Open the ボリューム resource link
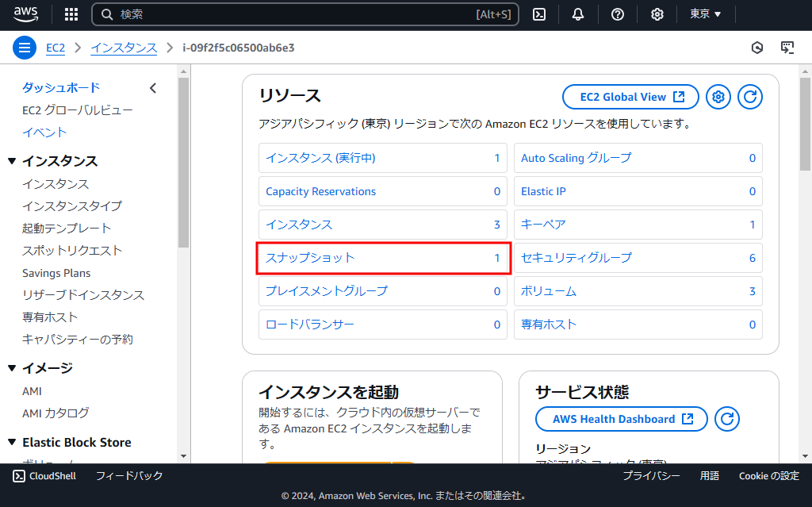Image resolution: width=812 pixels, height=507 pixels. (549, 291)
